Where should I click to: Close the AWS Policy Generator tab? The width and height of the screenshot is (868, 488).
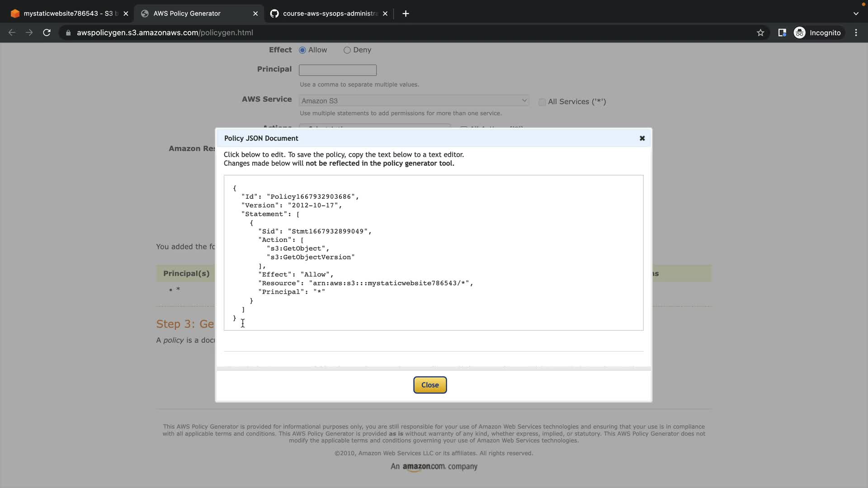click(255, 14)
